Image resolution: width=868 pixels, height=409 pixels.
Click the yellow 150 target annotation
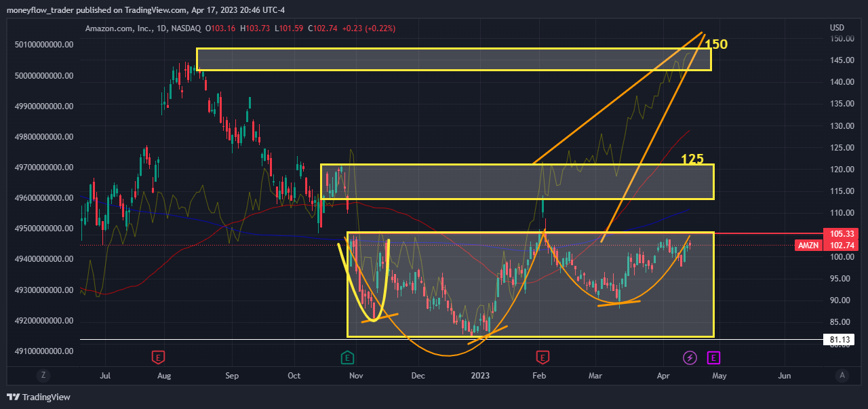716,45
